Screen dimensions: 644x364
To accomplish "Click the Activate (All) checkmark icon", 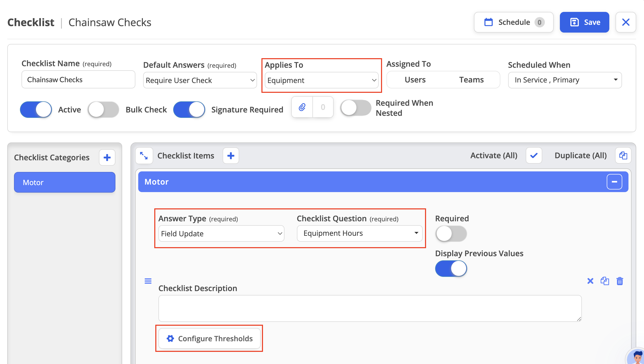I will (x=534, y=155).
